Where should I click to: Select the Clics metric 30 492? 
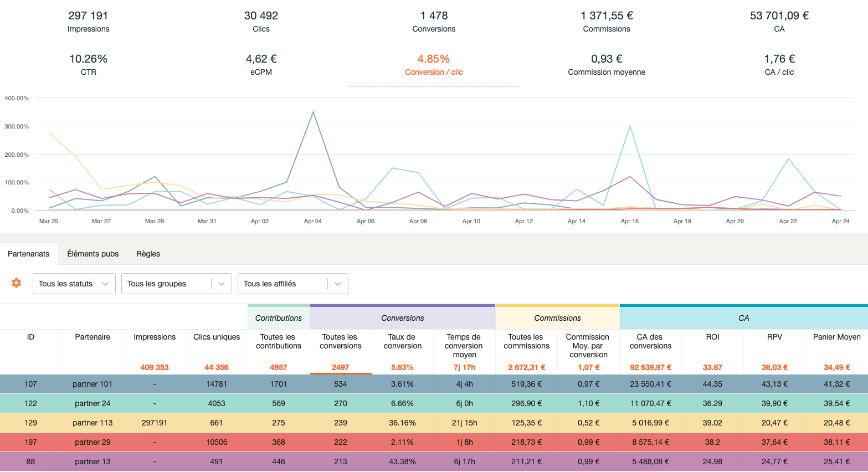(x=261, y=22)
